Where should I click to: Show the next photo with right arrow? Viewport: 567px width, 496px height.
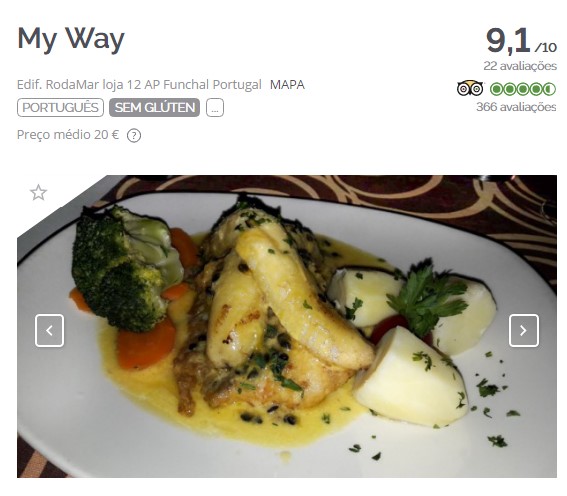point(524,330)
